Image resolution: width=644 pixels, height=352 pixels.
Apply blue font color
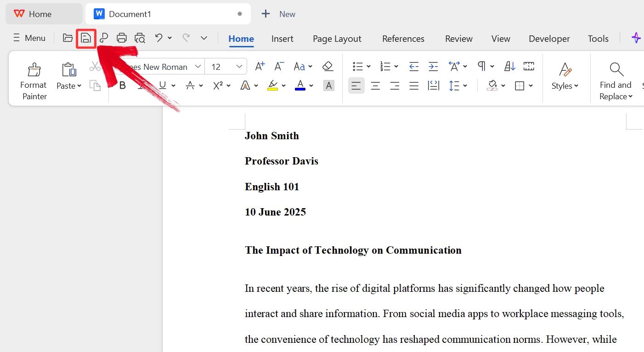click(x=300, y=85)
